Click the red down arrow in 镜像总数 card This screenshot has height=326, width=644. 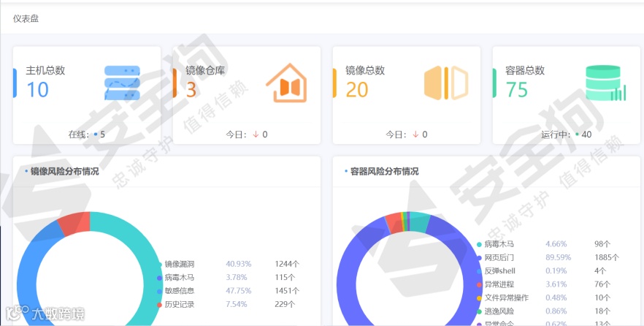click(x=415, y=134)
